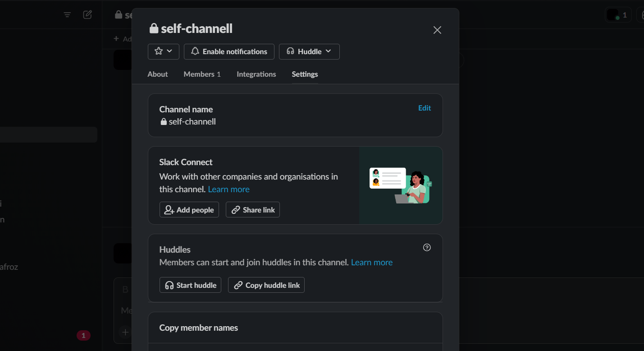Open the star dropdown chevron

pos(170,51)
